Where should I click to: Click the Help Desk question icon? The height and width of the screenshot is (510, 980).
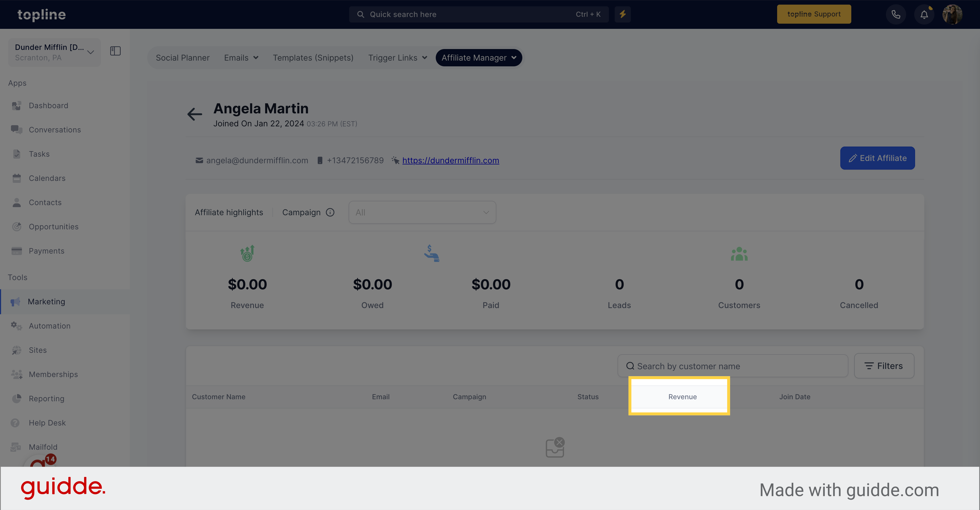click(15, 423)
